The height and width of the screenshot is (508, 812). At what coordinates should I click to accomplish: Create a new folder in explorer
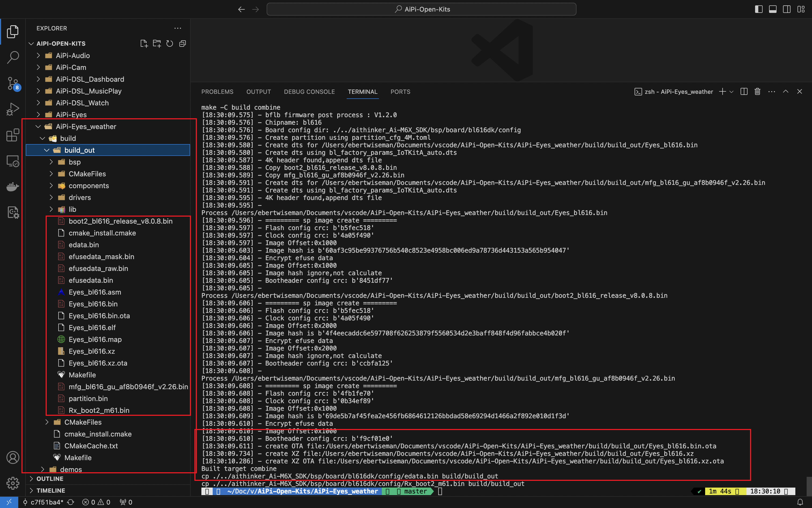point(157,44)
